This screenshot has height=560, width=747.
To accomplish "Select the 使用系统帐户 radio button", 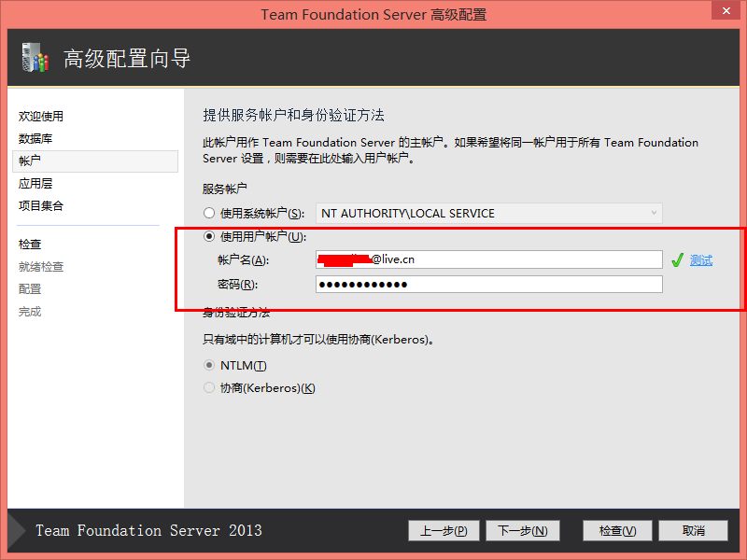I will click(x=208, y=213).
